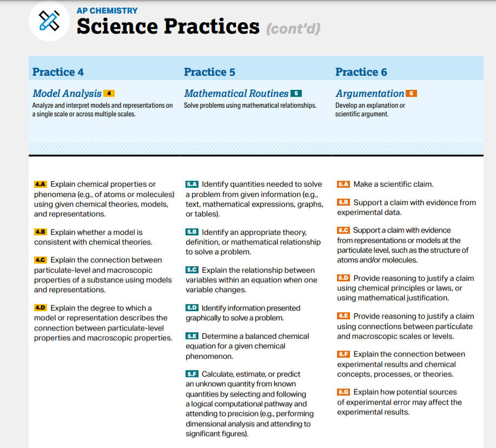Image resolution: width=496 pixels, height=448 pixels.
Task: Click the 'Make a scientific claim' text
Action: coord(393,185)
